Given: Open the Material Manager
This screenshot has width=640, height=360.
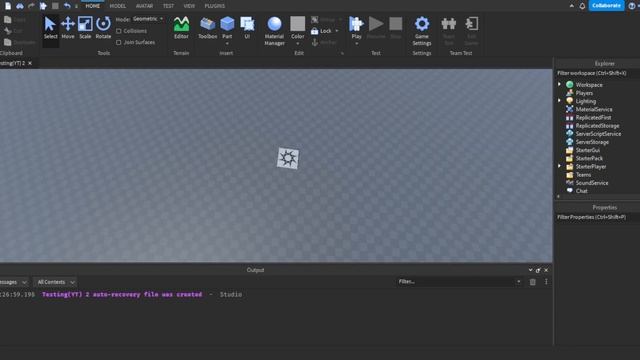Looking at the screenshot, I should [274, 31].
